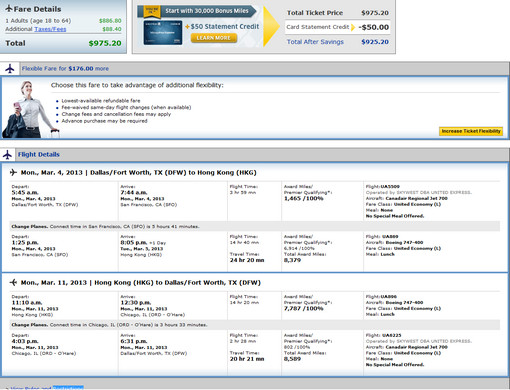Click the $975.20 total fare amount
This screenshot has height=390, width=510.
105,43
